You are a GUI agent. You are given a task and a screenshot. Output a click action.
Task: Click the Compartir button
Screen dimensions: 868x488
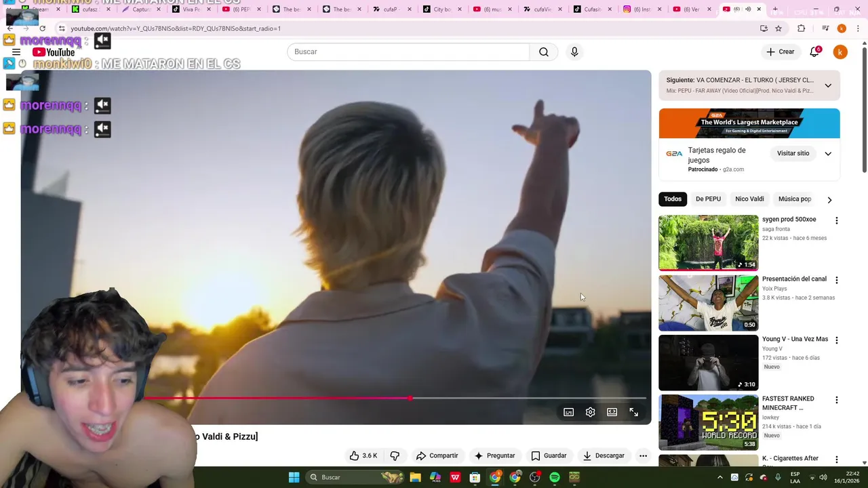(x=437, y=455)
